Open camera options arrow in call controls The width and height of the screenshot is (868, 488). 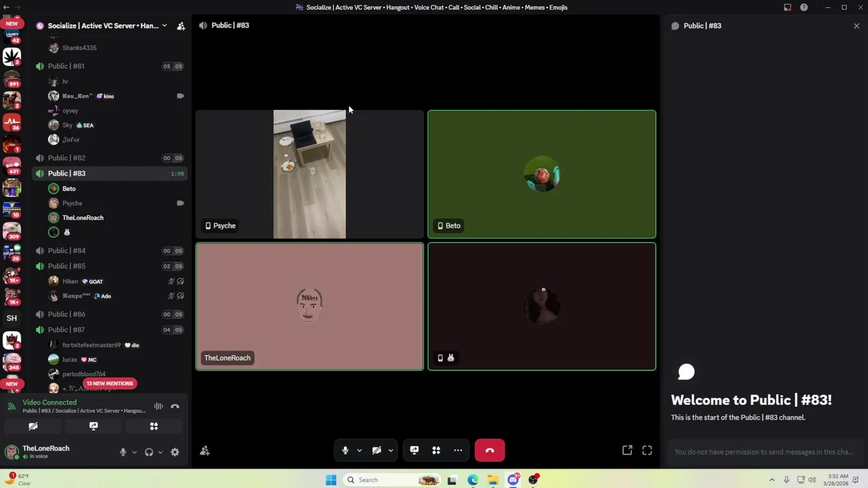[391, 450]
